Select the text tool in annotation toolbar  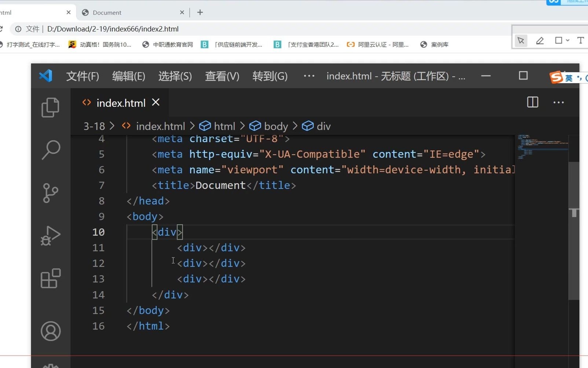coord(580,40)
